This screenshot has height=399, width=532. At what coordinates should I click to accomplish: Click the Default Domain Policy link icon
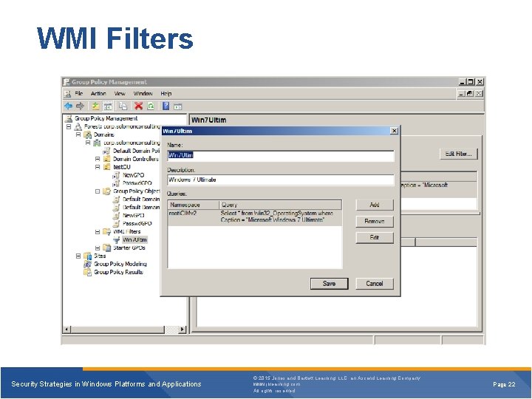tap(106, 151)
